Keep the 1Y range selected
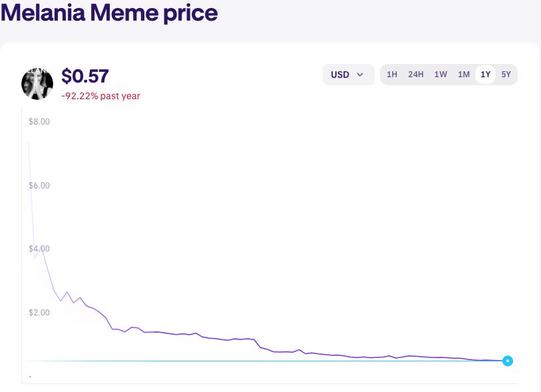This screenshot has width=541, height=392. pyautogui.click(x=485, y=75)
